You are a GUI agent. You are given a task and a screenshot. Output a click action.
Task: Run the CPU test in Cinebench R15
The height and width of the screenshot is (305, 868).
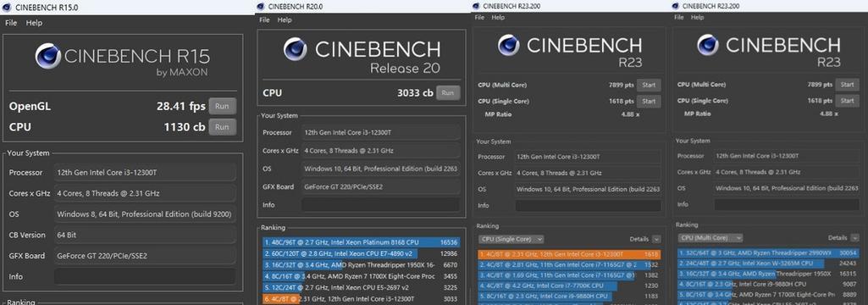[x=222, y=127]
